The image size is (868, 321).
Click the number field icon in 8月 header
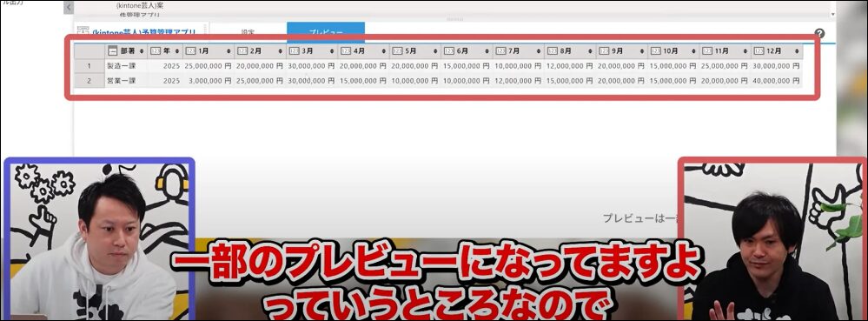click(552, 50)
